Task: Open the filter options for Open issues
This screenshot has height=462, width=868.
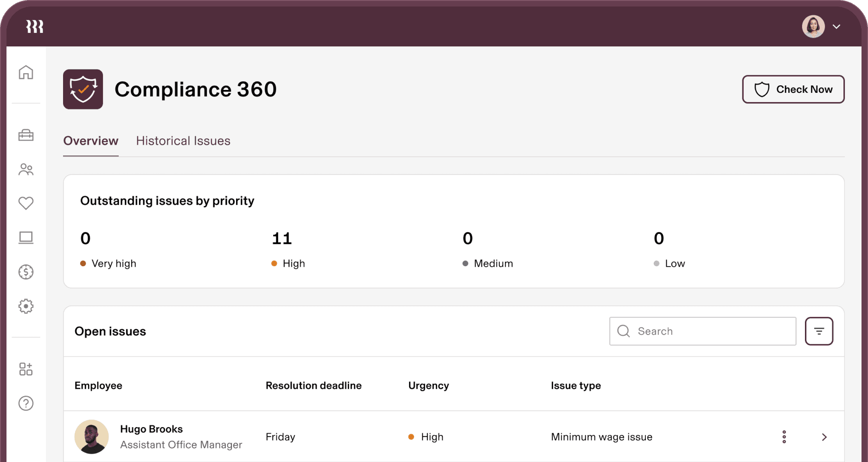Action: pos(819,331)
